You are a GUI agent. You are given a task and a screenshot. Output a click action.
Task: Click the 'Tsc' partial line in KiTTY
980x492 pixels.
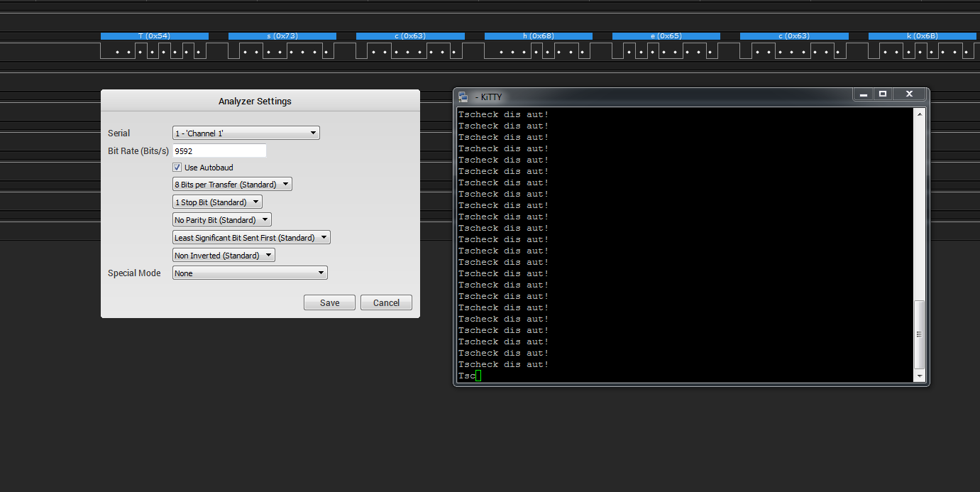click(x=466, y=376)
